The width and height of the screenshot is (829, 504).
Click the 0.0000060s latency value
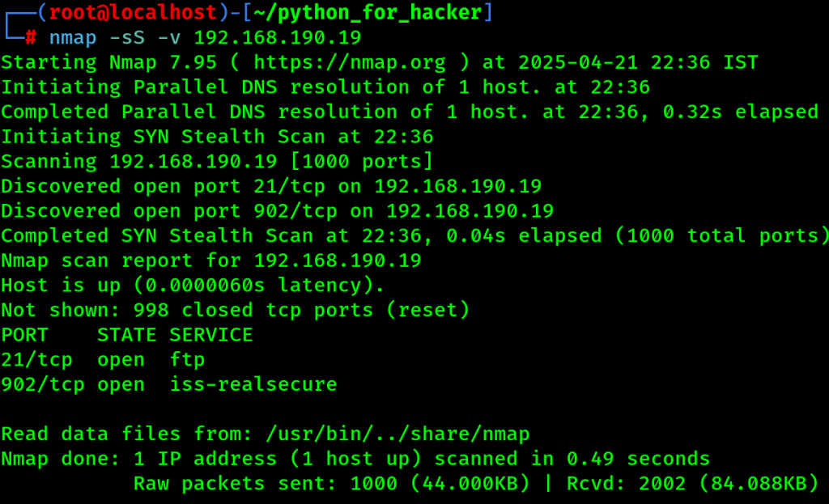(x=205, y=286)
